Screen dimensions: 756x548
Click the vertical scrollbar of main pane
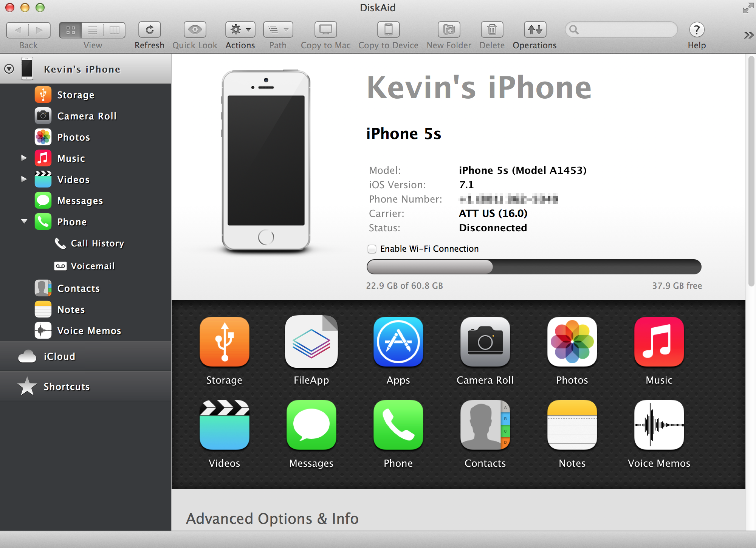[x=751, y=171]
